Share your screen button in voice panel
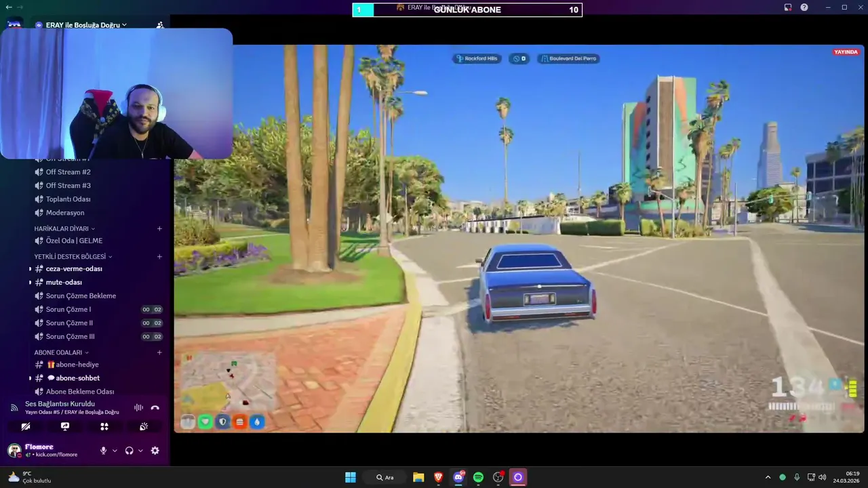The height and width of the screenshot is (488, 868). 65,426
